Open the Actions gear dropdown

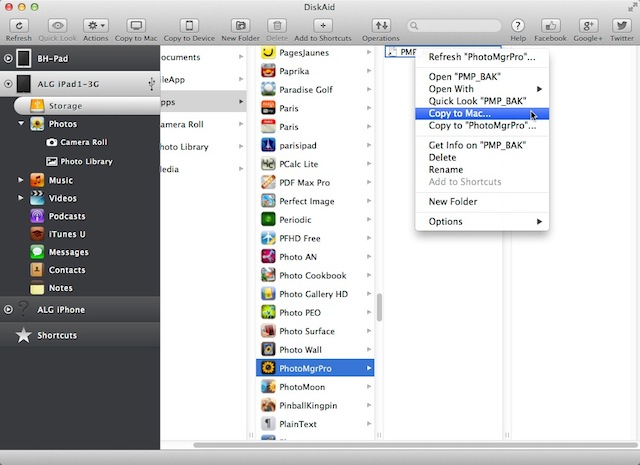(96, 26)
